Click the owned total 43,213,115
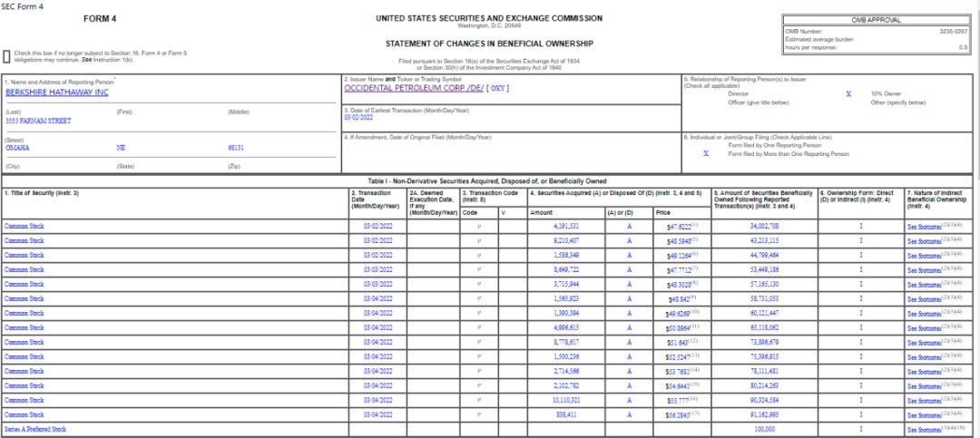 tap(764, 240)
